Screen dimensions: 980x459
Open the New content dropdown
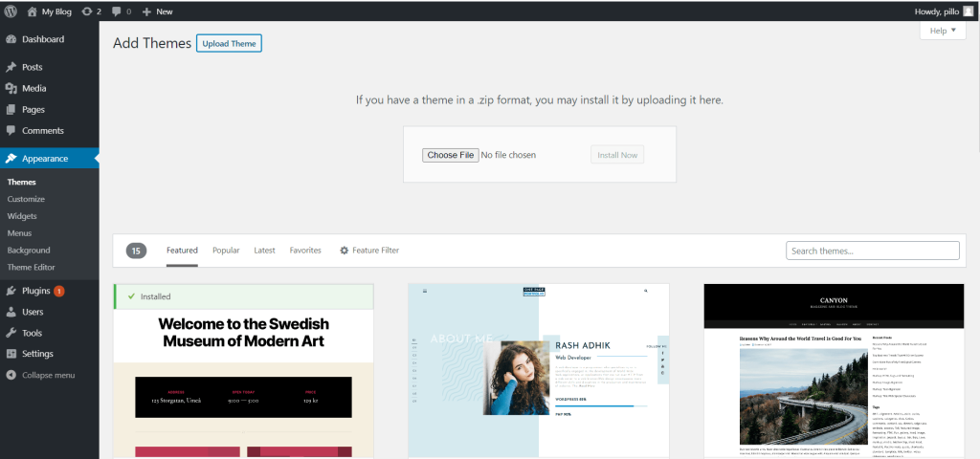click(x=158, y=11)
